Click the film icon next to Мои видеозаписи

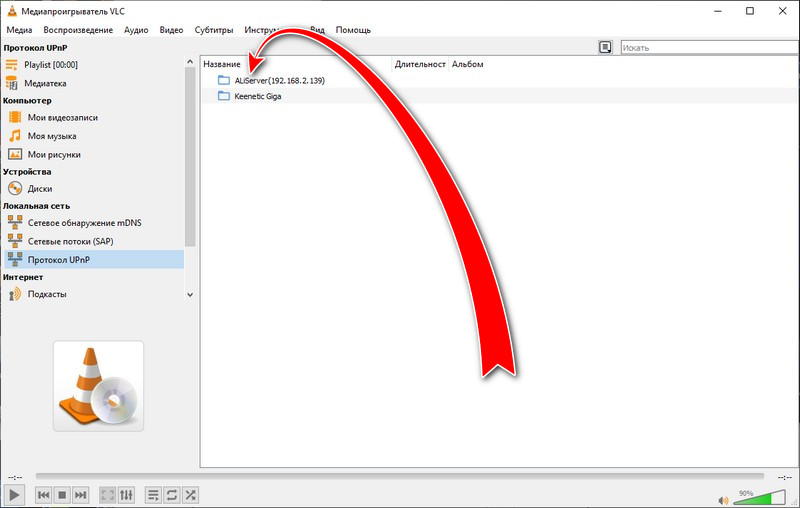coord(15,117)
